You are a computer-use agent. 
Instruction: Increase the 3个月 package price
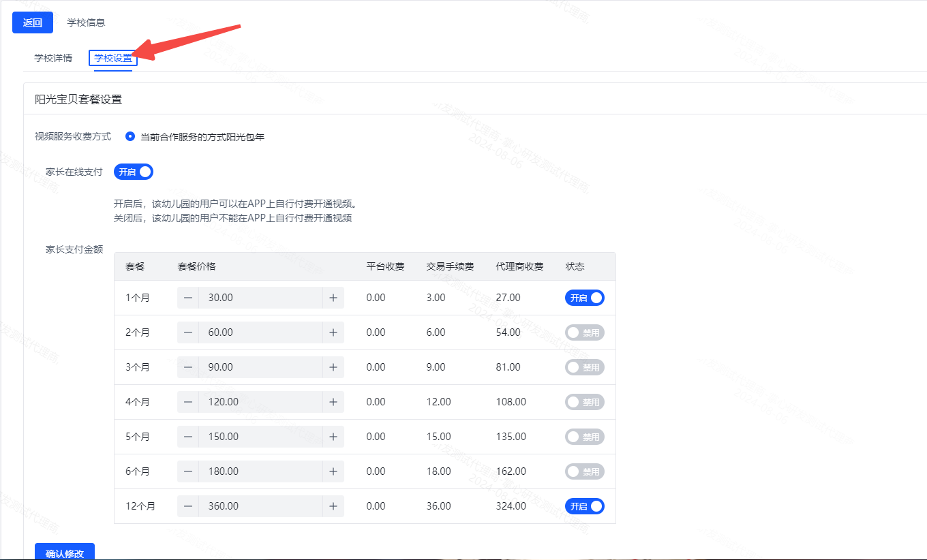click(333, 367)
